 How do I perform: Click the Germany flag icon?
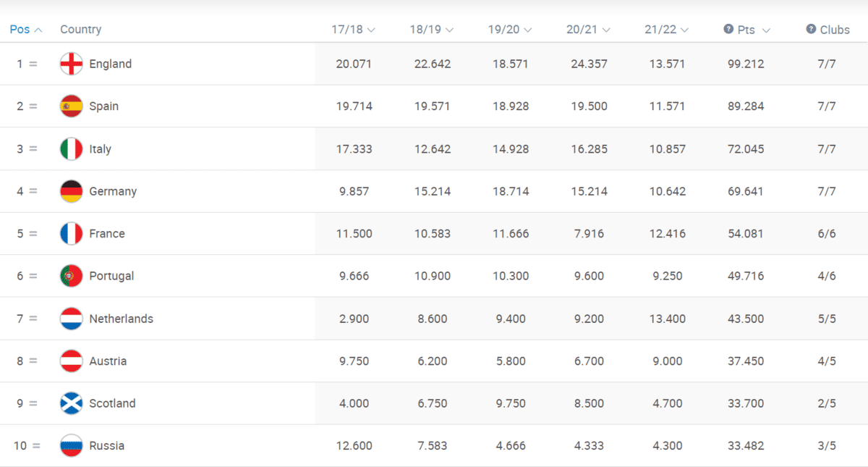(71, 191)
